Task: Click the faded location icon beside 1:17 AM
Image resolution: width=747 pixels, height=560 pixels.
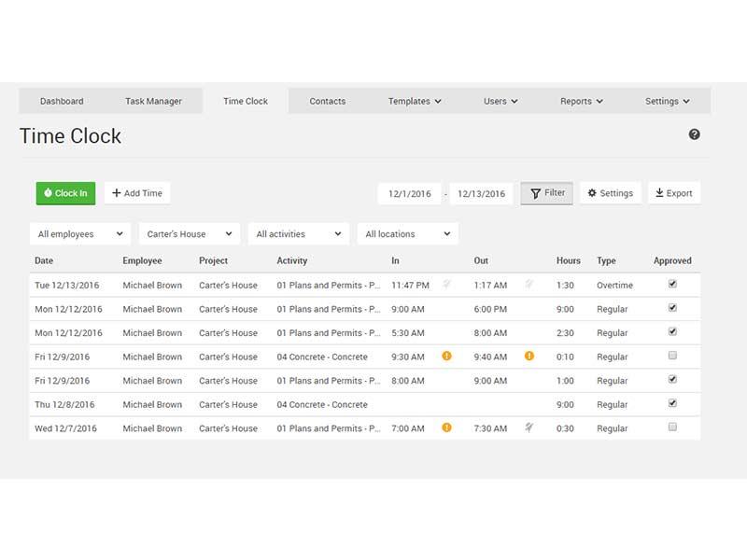Action: pos(529,285)
